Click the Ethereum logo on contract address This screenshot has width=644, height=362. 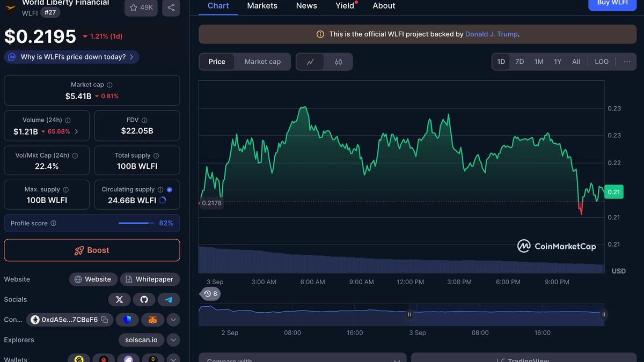point(35,320)
